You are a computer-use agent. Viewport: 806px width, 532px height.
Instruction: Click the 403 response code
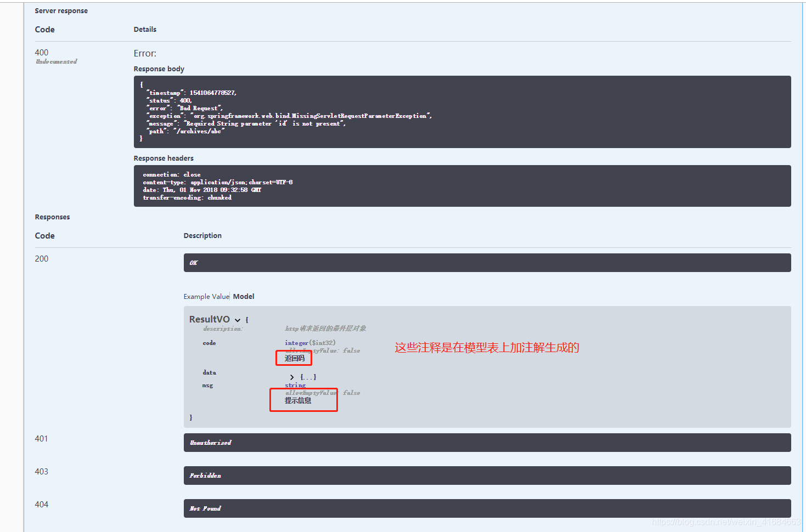click(42, 472)
